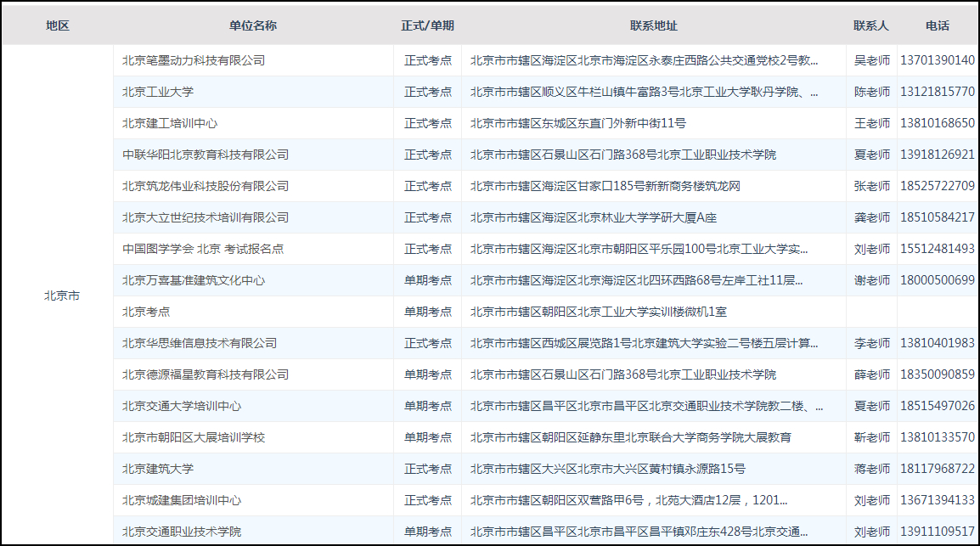This screenshot has height=546, width=980.
Task: Click phone number 13911109517
Action: [938, 532]
